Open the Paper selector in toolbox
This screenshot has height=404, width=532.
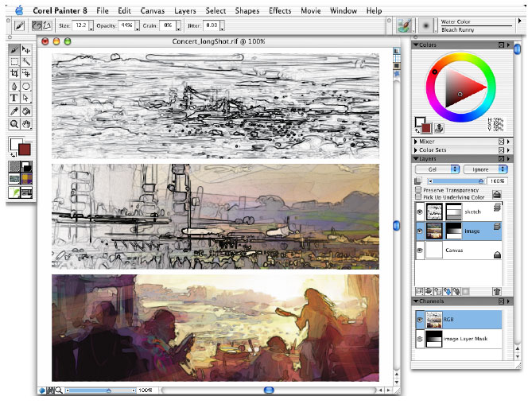click(14, 166)
